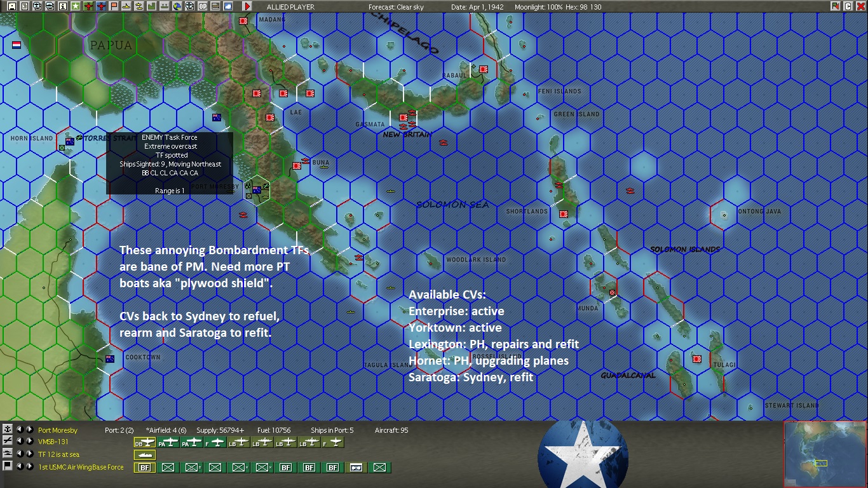The width and height of the screenshot is (868, 488).
Task: Click the black flag icon beside Base Force
Action: coord(8,466)
